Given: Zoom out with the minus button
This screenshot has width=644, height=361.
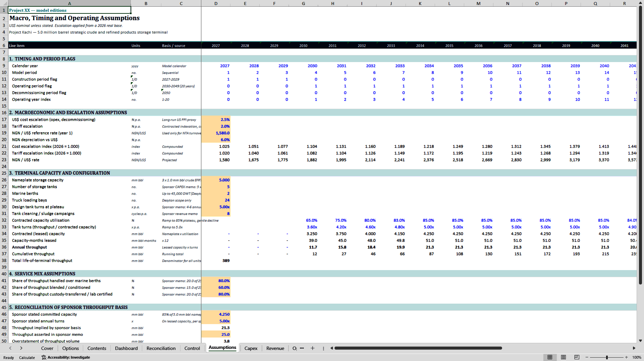Looking at the screenshot, I should pyautogui.click(x=587, y=357).
